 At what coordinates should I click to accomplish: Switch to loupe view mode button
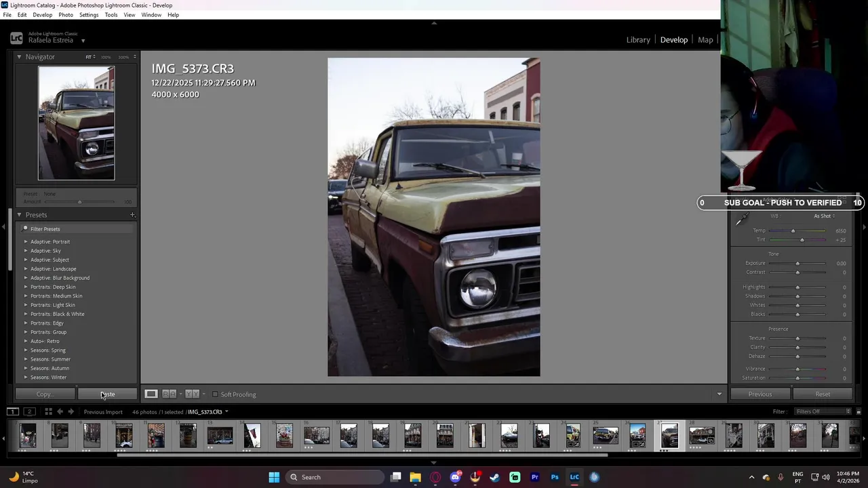(x=151, y=394)
